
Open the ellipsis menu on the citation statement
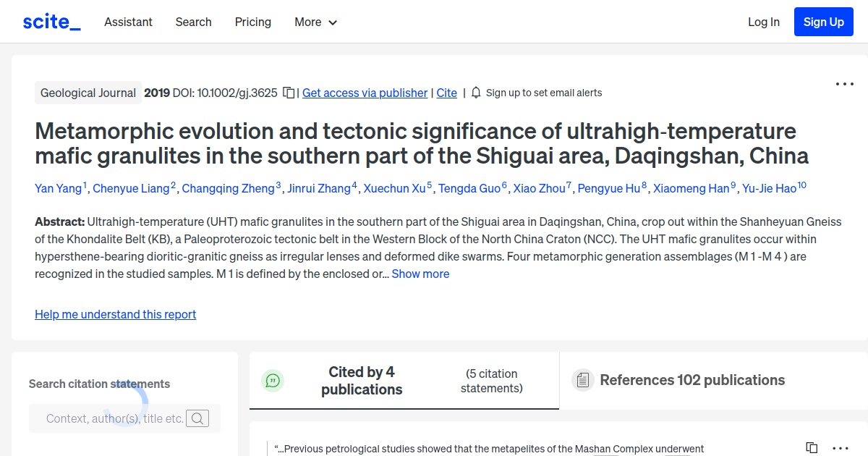coord(839,447)
